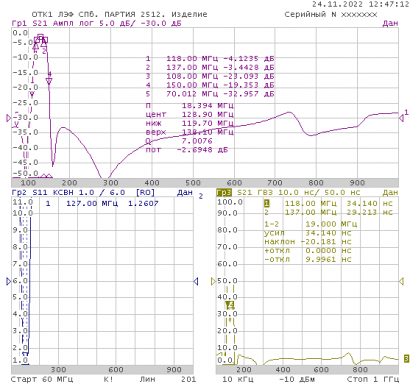Click 'Дан' at the right of Гр1 header
Screen dimensions: 410x384
(390, 23)
